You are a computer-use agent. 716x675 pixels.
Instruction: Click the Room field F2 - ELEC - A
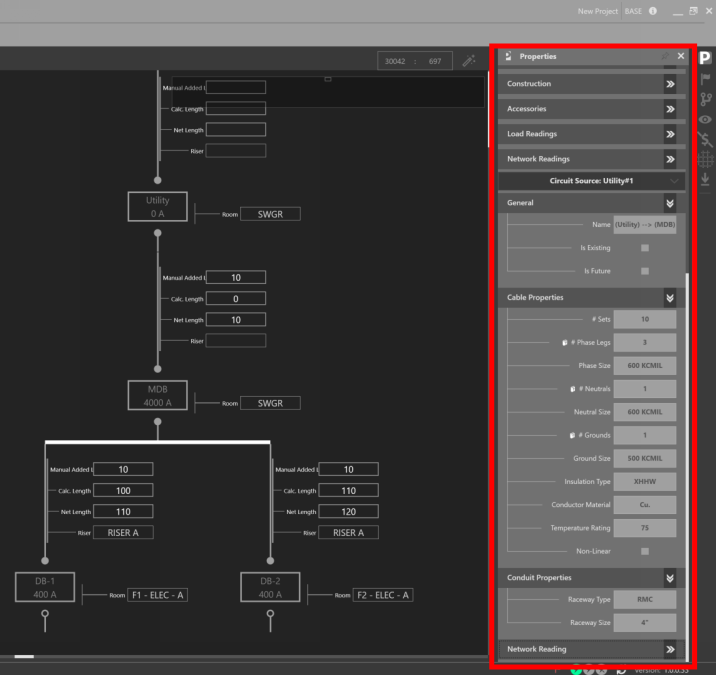point(383,595)
